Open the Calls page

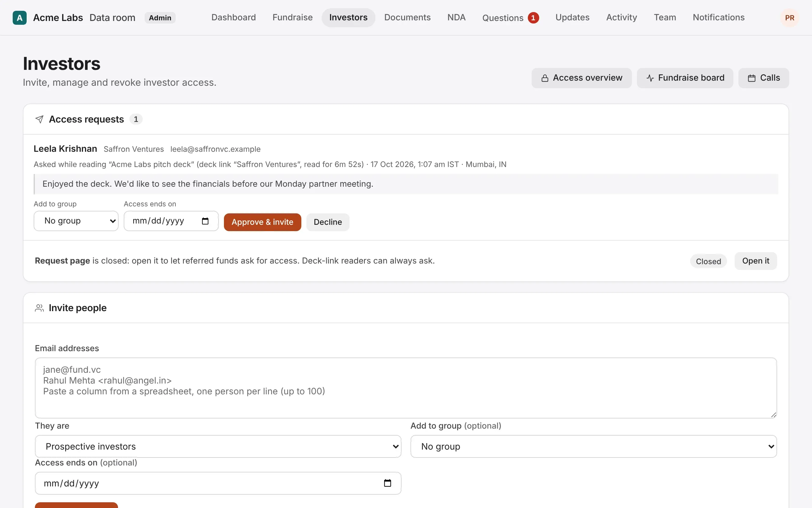[x=764, y=78]
